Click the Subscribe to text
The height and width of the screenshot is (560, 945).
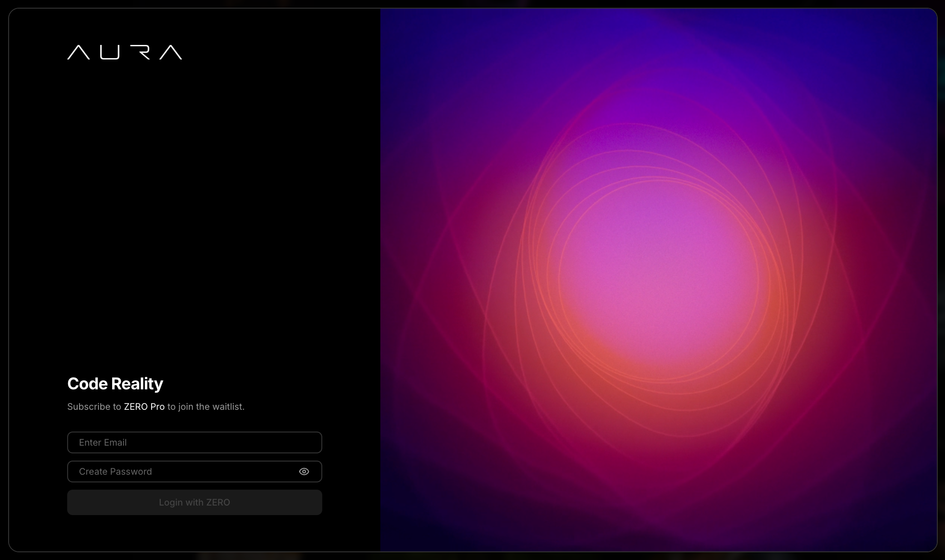94,407
